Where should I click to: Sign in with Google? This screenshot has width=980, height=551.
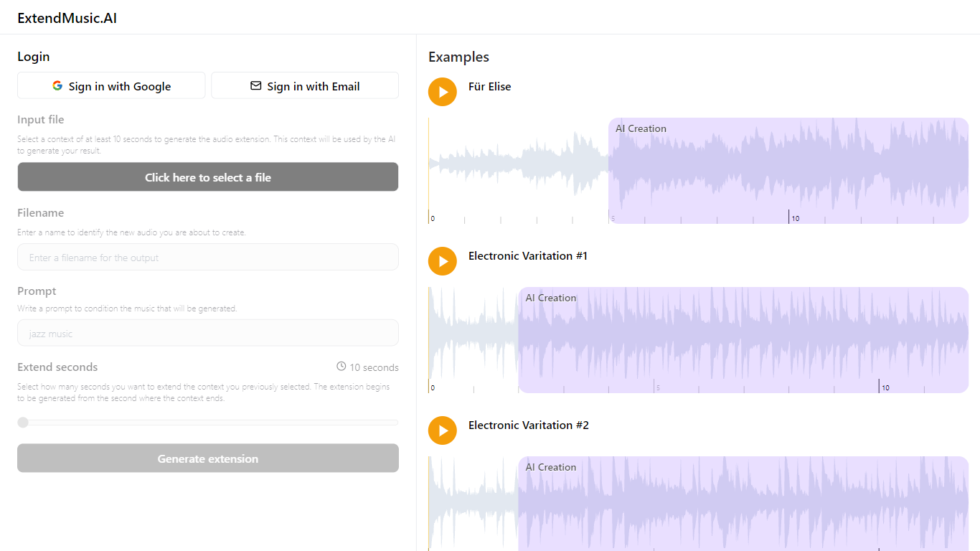click(111, 85)
